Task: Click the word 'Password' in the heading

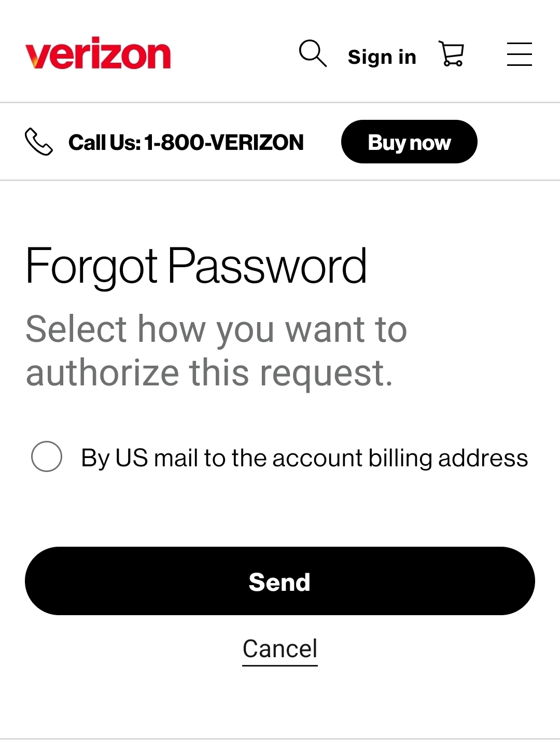Action: 268,267
